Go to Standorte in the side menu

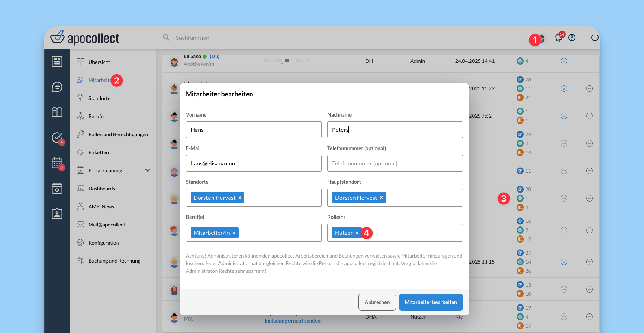point(99,98)
